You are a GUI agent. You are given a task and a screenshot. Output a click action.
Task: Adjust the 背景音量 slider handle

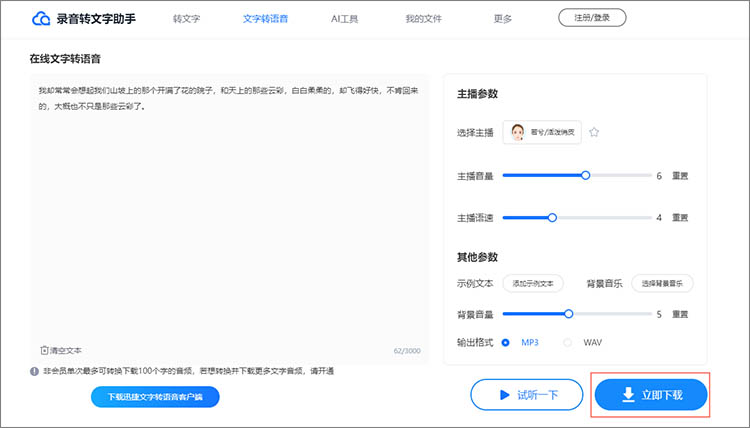point(569,314)
